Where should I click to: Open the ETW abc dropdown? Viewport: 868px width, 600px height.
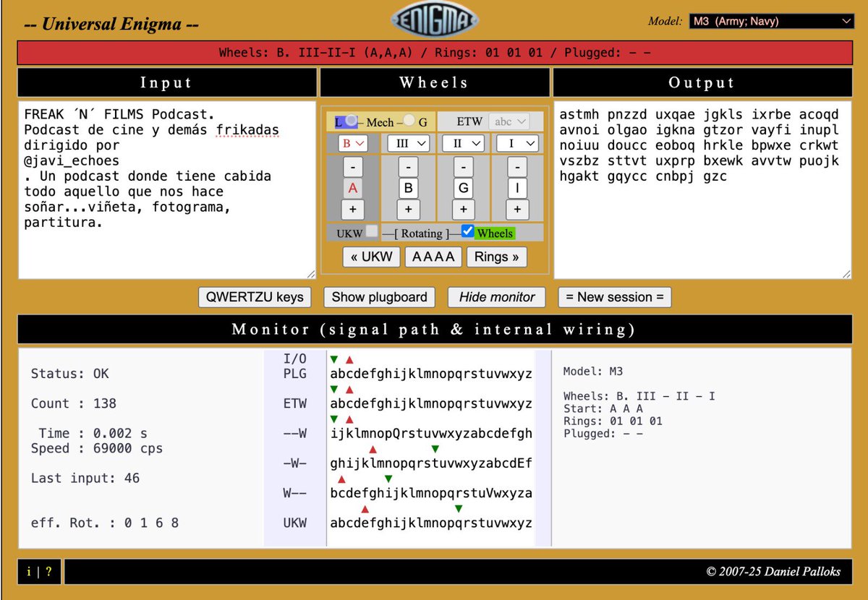coord(509,121)
